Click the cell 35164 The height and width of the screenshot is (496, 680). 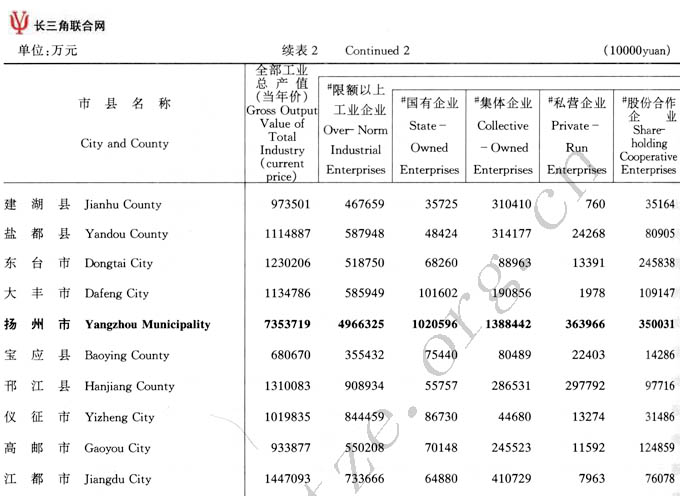[660, 204]
